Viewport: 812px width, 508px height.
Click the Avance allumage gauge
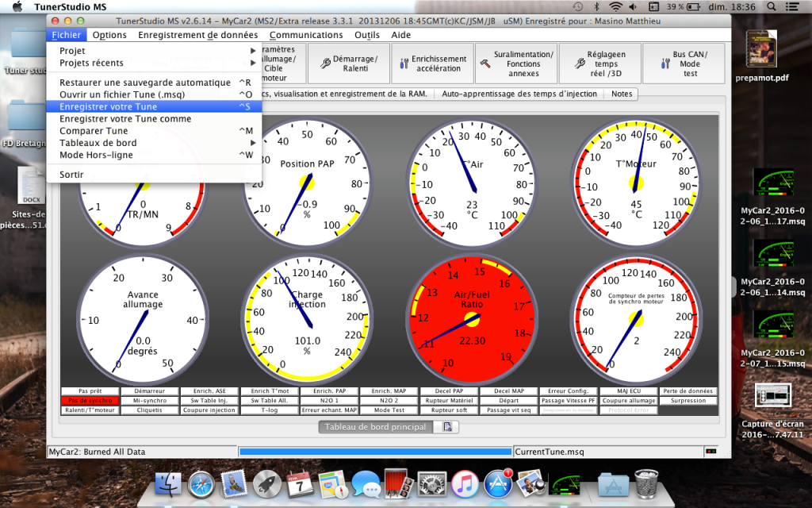click(x=143, y=319)
